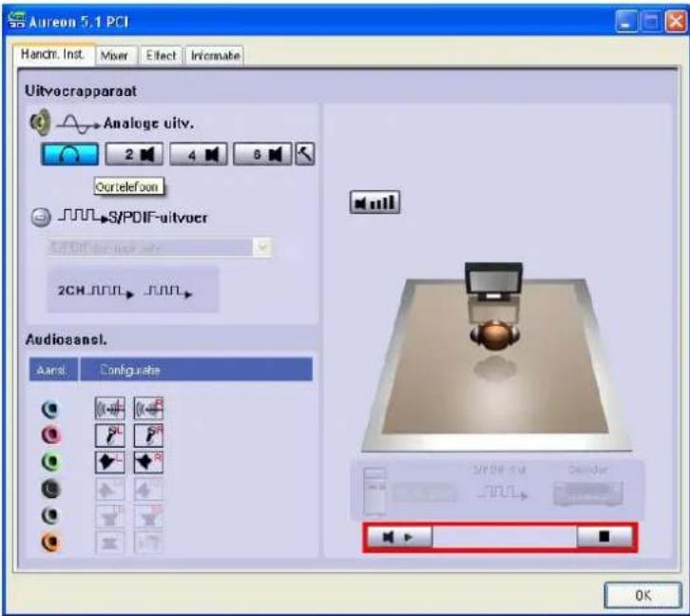Switch to the Effect tab
Viewport: 690px width, 616px height.
coord(161,56)
